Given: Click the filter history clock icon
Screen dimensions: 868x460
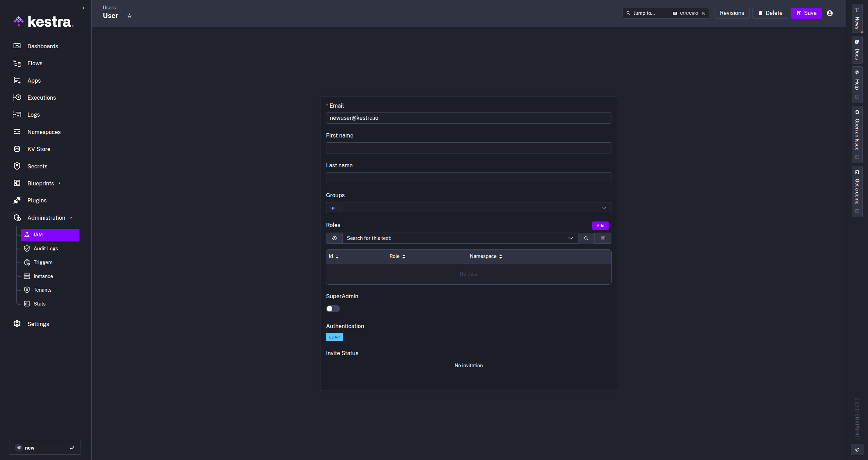Looking at the screenshot, I should tap(334, 238).
